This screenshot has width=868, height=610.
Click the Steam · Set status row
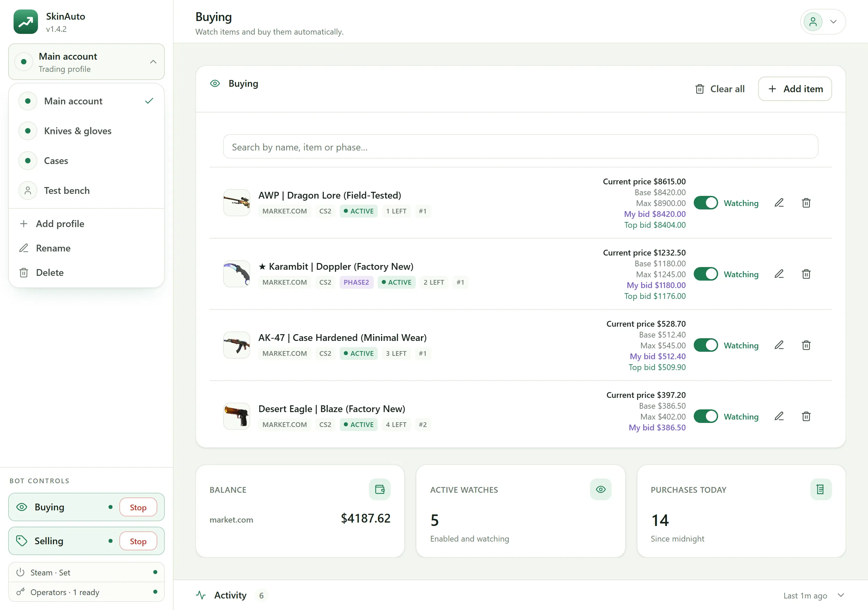click(86, 572)
